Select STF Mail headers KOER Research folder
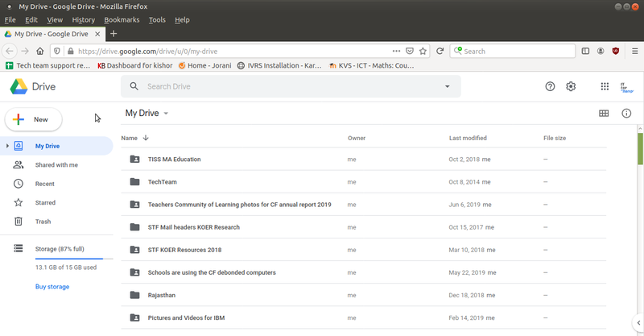 pos(364,227)
